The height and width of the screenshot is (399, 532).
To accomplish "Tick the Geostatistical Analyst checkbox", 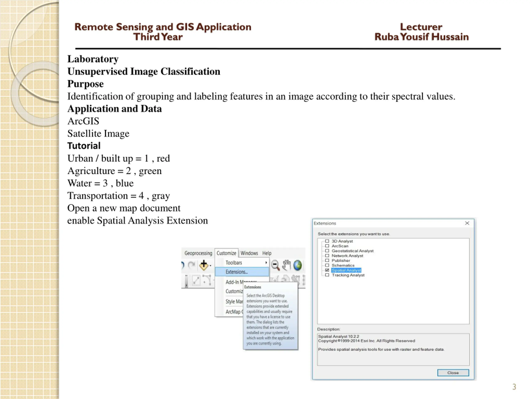I will click(327, 251).
